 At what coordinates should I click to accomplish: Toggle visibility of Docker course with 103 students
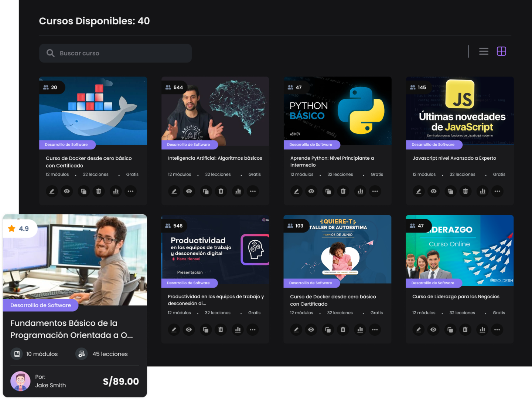(311, 329)
